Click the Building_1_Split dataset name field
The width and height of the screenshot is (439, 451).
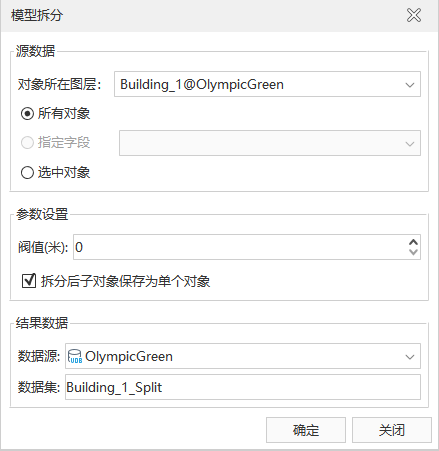[243, 387]
